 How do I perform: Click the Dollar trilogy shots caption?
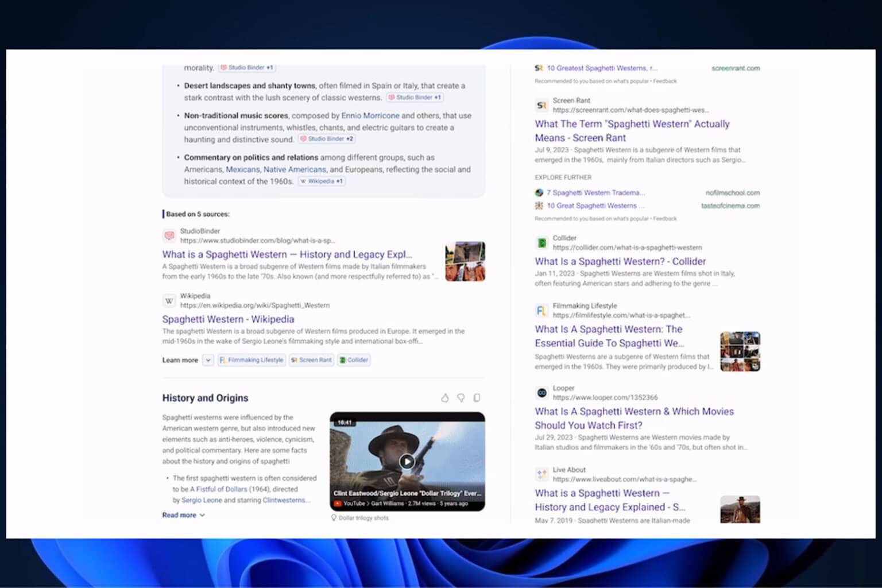click(x=363, y=518)
